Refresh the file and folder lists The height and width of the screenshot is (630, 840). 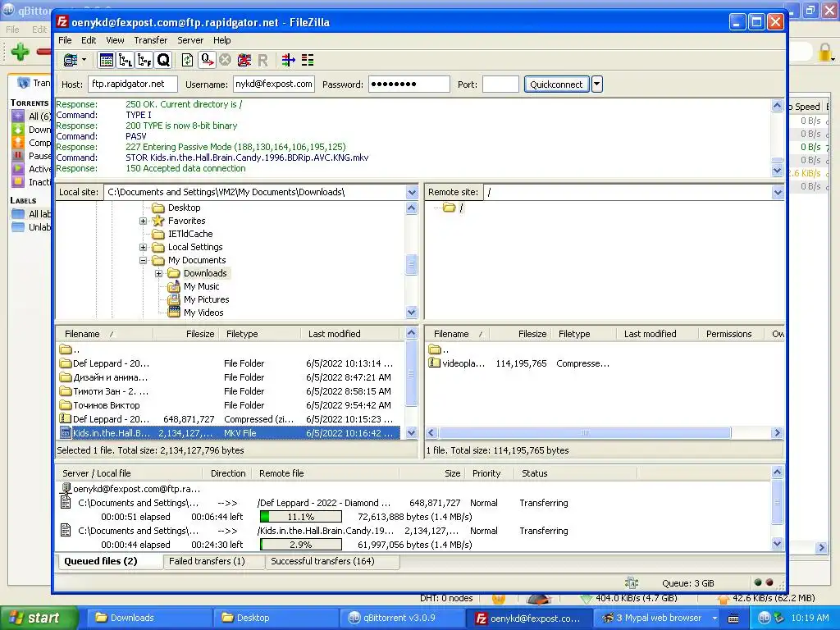tap(188, 60)
